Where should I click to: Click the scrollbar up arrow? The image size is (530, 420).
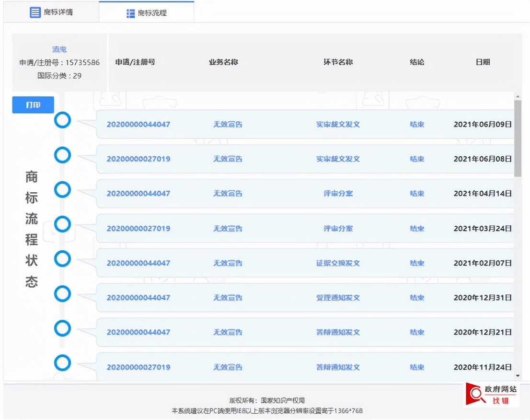(518, 97)
